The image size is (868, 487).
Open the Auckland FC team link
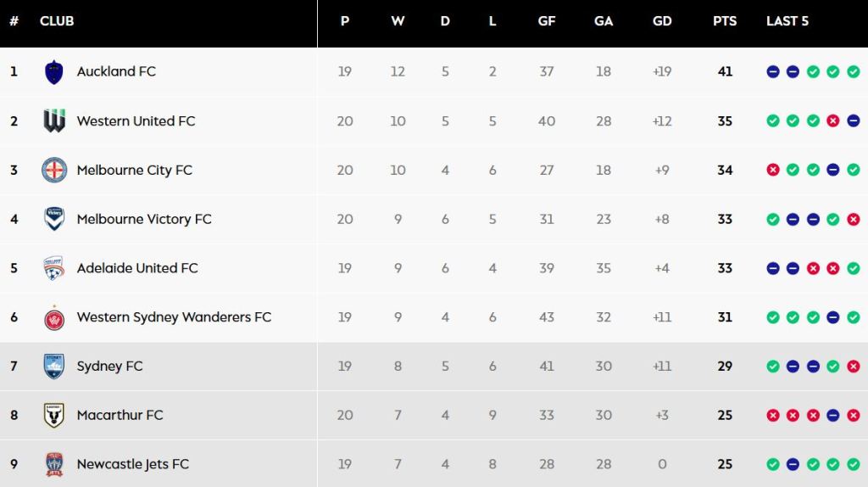(x=116, y=72)
